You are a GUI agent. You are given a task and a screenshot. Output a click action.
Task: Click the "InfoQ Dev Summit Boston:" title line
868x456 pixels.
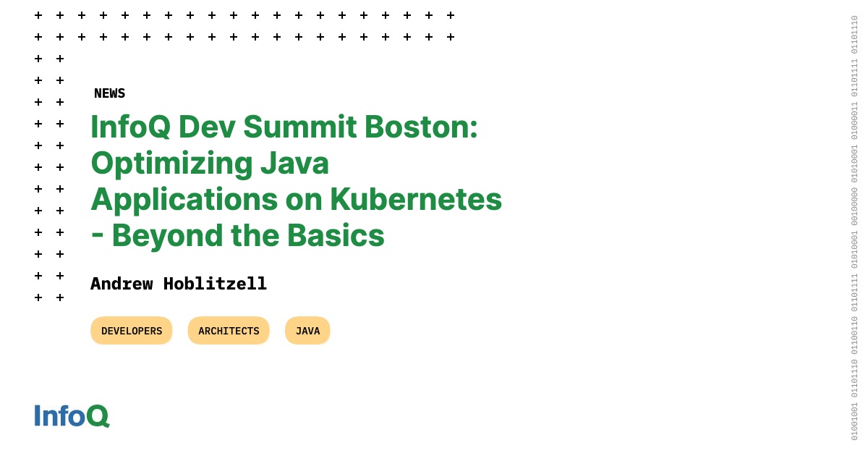284,127
